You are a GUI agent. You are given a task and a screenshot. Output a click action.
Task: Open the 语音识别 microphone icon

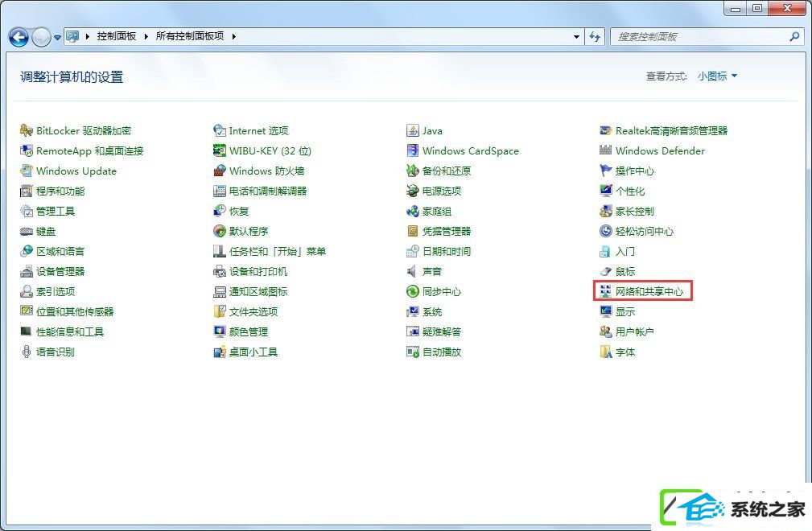27,352
